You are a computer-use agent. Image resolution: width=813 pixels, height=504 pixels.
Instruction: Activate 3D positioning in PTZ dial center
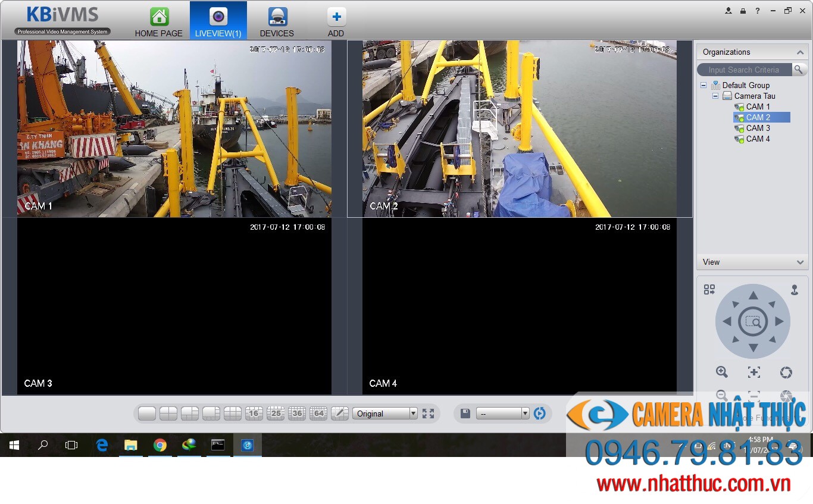click(753, 321)
